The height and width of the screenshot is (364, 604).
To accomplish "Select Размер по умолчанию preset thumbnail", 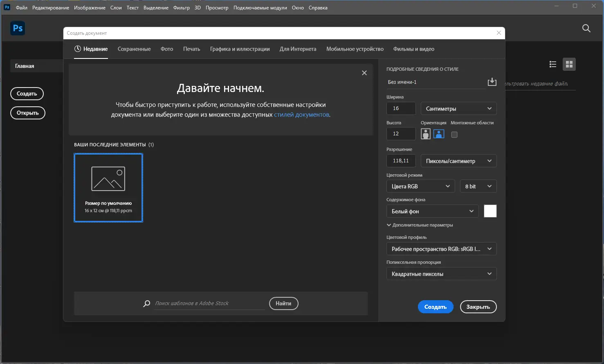I will [x=108, y=188].
